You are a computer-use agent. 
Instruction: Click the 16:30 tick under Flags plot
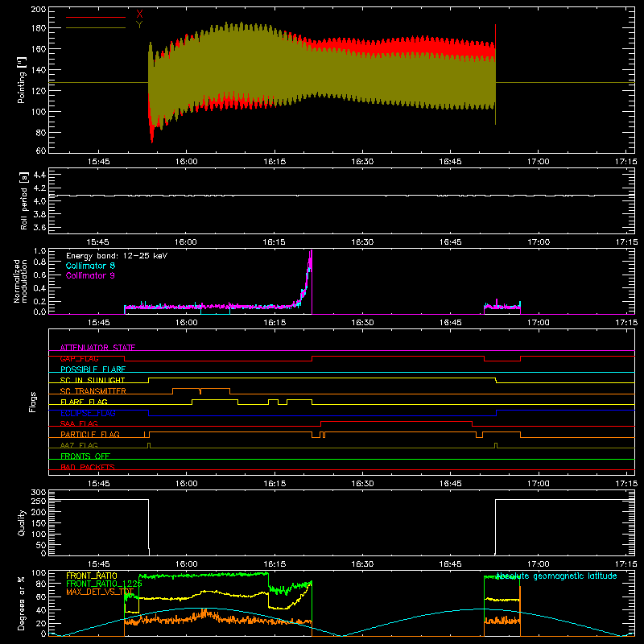(362, 484)
